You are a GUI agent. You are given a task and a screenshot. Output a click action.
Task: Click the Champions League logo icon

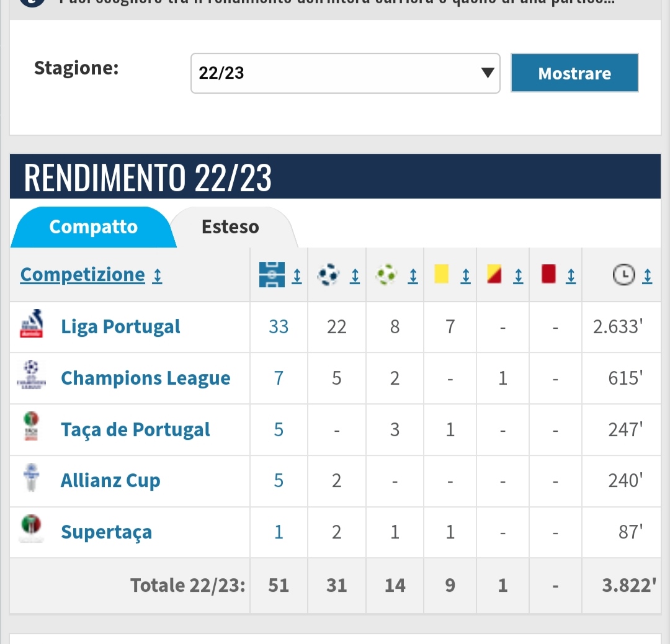[x=31, y=374]
